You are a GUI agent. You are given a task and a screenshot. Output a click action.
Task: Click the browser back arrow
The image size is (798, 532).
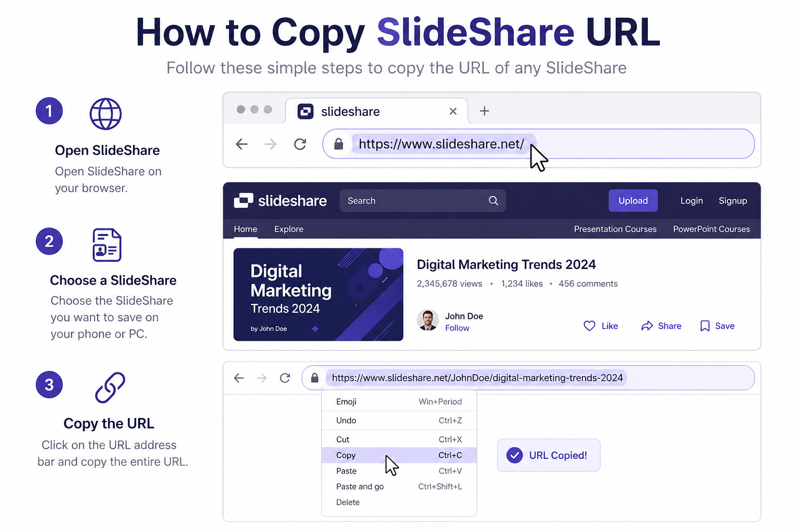pos(241,144)
